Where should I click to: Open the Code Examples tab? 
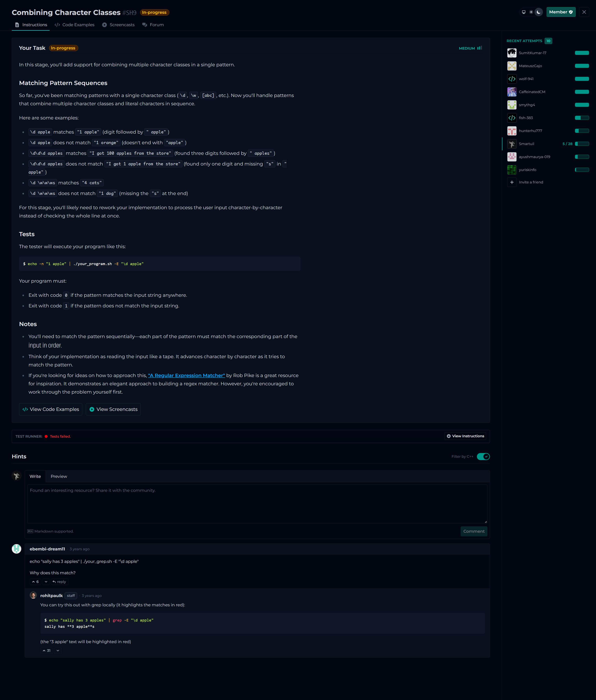(x=75, y=25)
